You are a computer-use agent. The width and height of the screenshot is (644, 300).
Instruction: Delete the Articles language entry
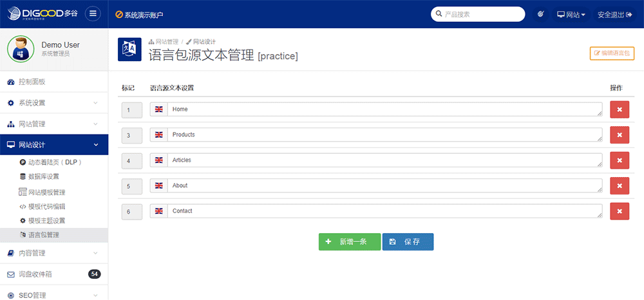620,160
